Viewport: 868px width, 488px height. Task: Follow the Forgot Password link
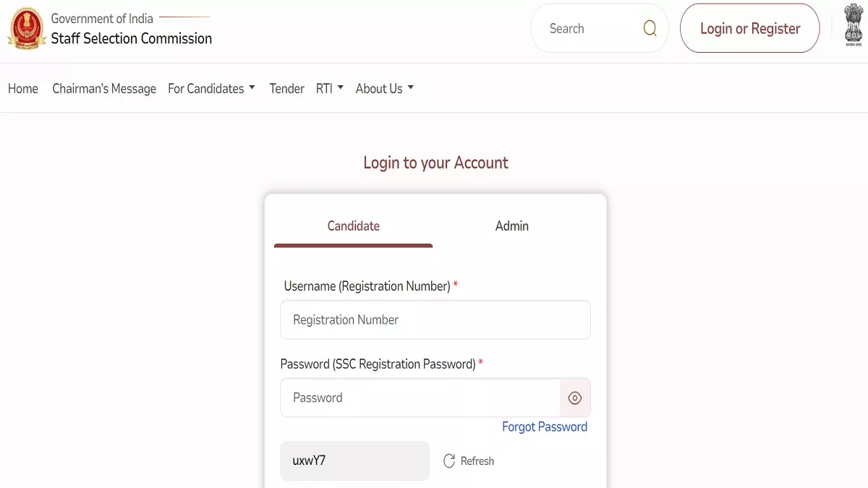tap(545, 427)
